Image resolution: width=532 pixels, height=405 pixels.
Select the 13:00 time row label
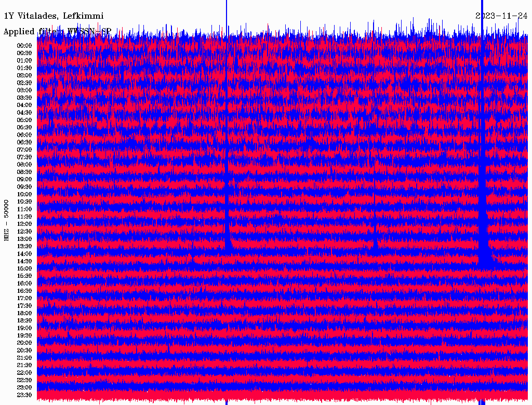click(x=24, y=239)
